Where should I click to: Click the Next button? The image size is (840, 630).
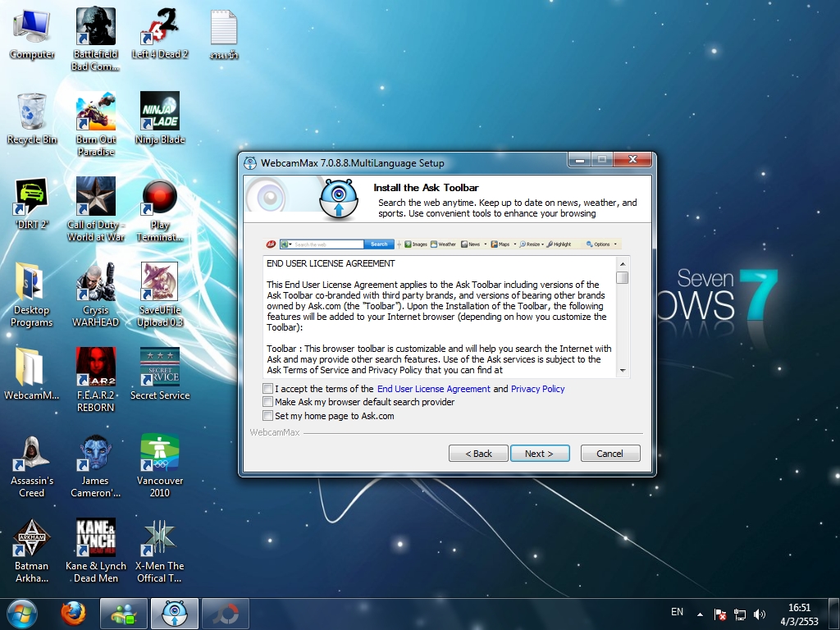pyautogui.click(x=540, y=453)
